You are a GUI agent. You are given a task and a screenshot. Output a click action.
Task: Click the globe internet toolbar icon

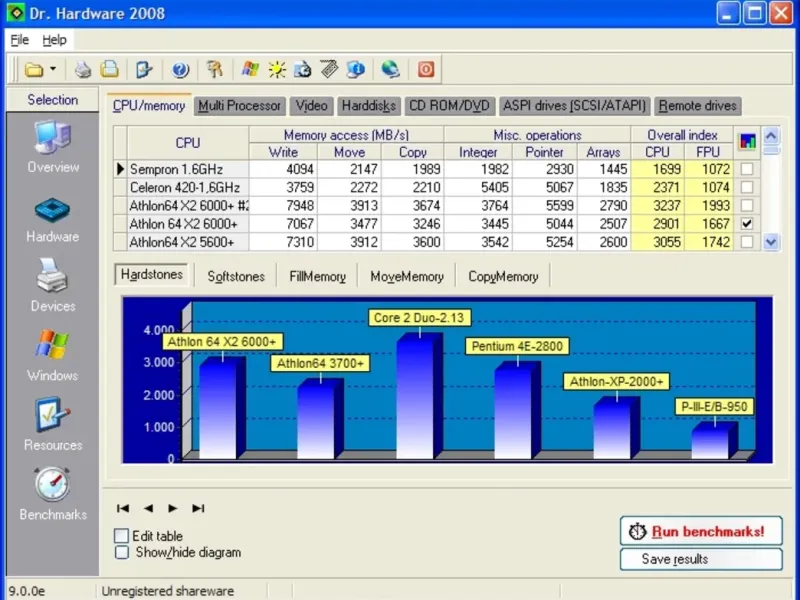390,69
